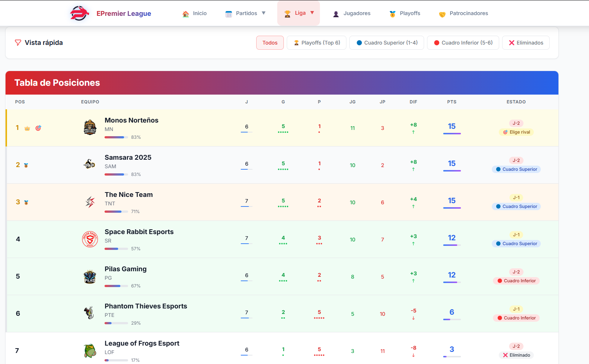Select the Todos filter button

pyautogui.click(x=270, y=43)
